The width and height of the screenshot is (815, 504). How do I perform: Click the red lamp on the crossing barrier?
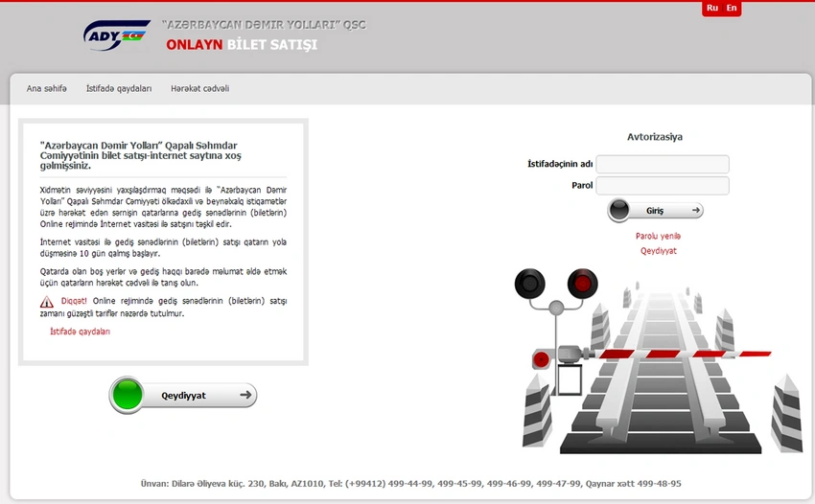tap(541, 359)
